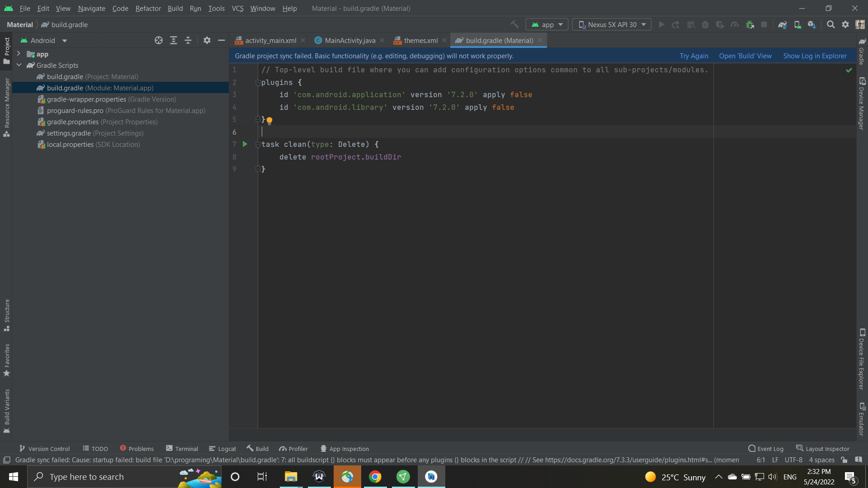
Task: Open the Problems tool window
Action: [137, 448]
